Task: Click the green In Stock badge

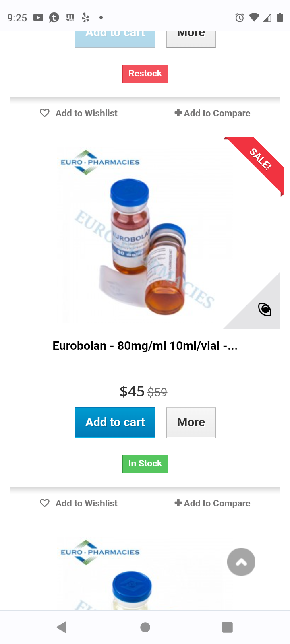Action: (x=145, y=464)
